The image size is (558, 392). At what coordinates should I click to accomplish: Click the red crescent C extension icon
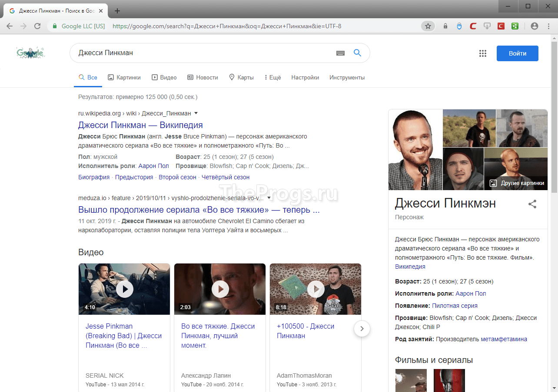[473, 26]
